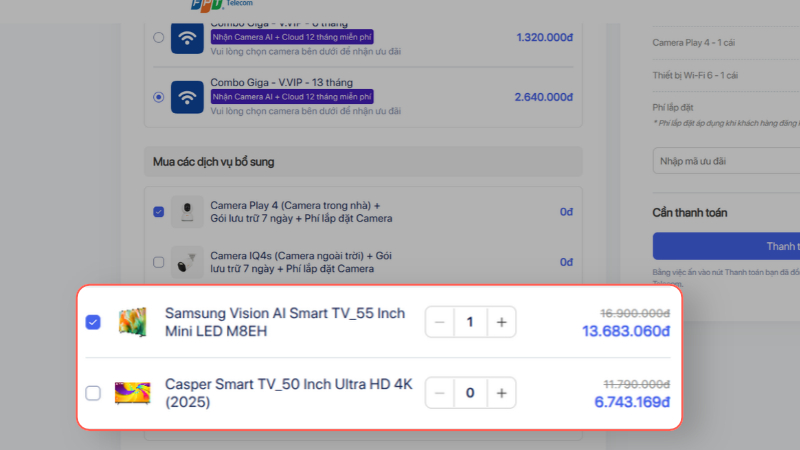
Task: Click the purple promo badge on the 13 tháng combo
Action: click(x=292, y=96)
